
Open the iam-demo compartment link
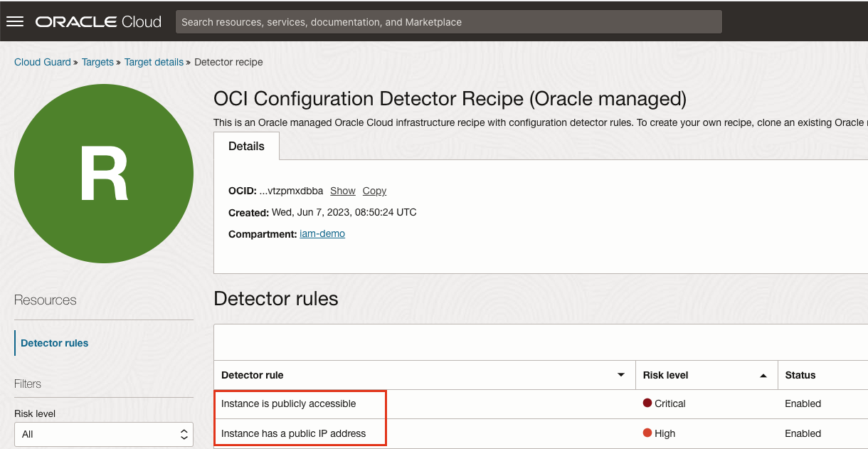(x=322, y=233)
